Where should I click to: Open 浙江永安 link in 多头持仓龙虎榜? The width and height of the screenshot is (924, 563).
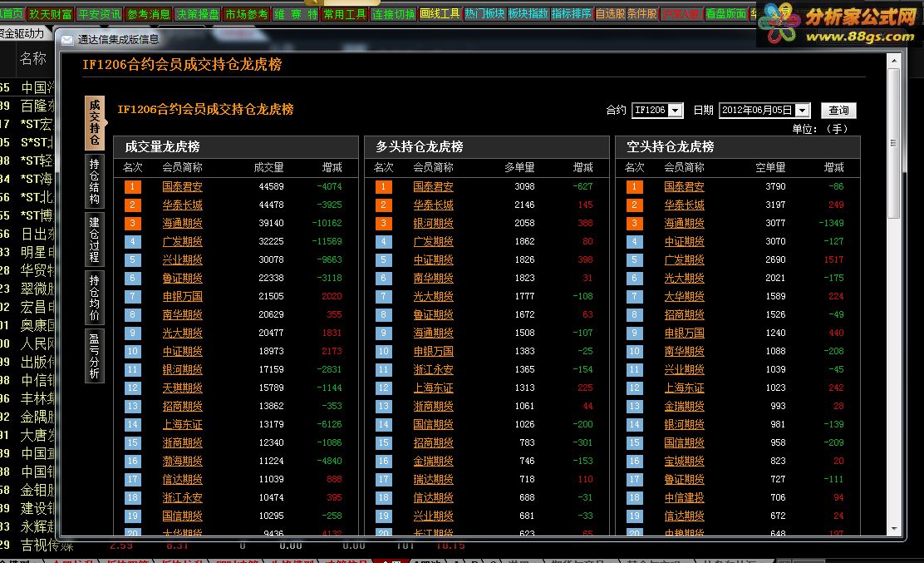click(433, 369)
